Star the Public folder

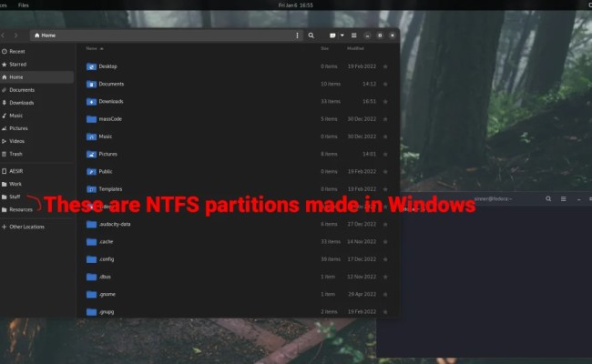(x=385, y=172)
